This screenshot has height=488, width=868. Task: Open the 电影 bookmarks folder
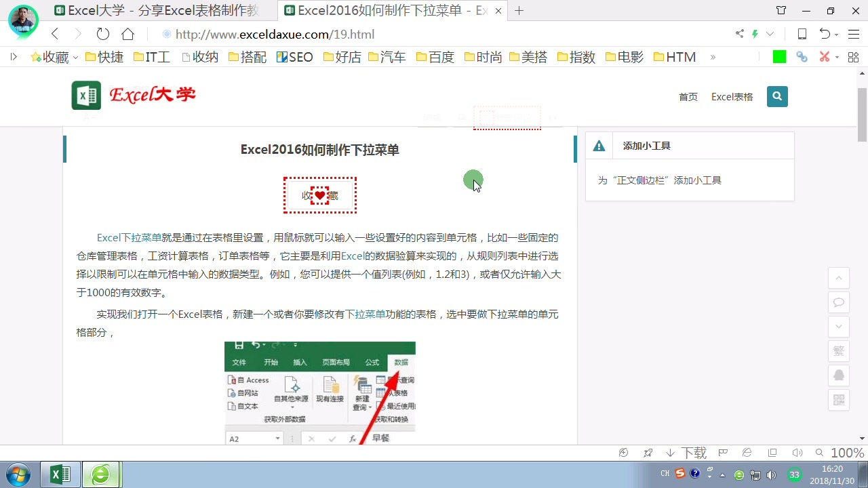(625, 58)
